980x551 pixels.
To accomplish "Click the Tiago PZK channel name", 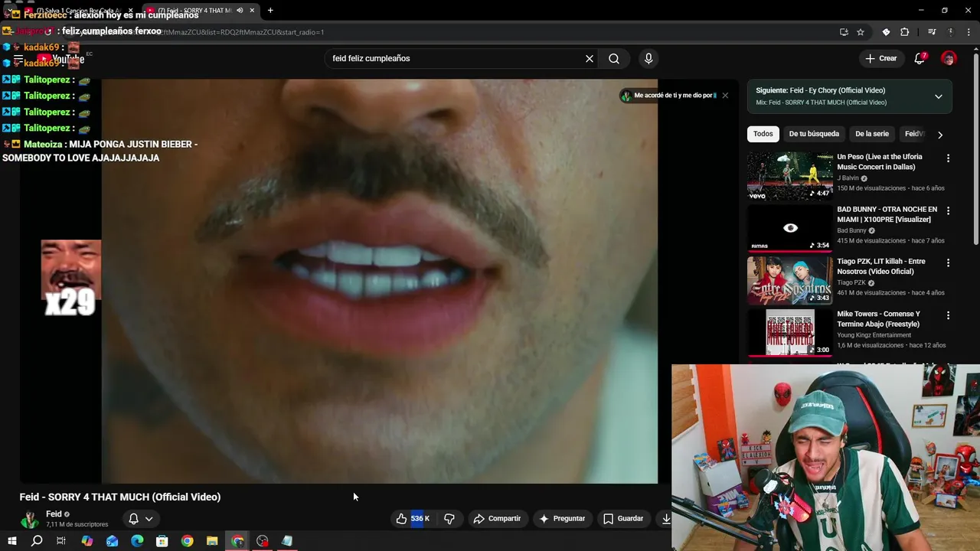I will [851, 282].
